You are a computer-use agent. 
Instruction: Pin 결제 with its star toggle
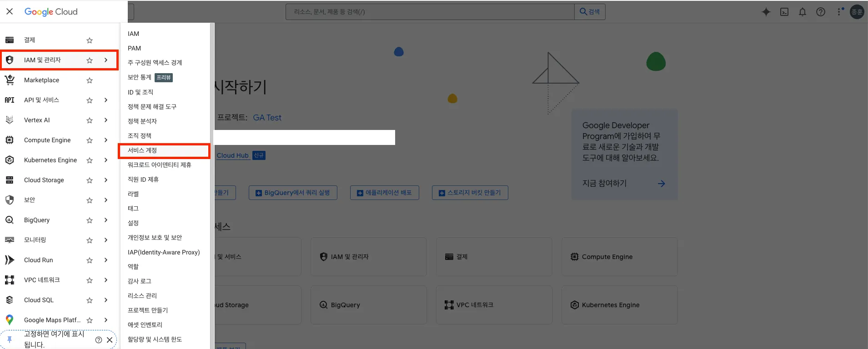[90, 40]
